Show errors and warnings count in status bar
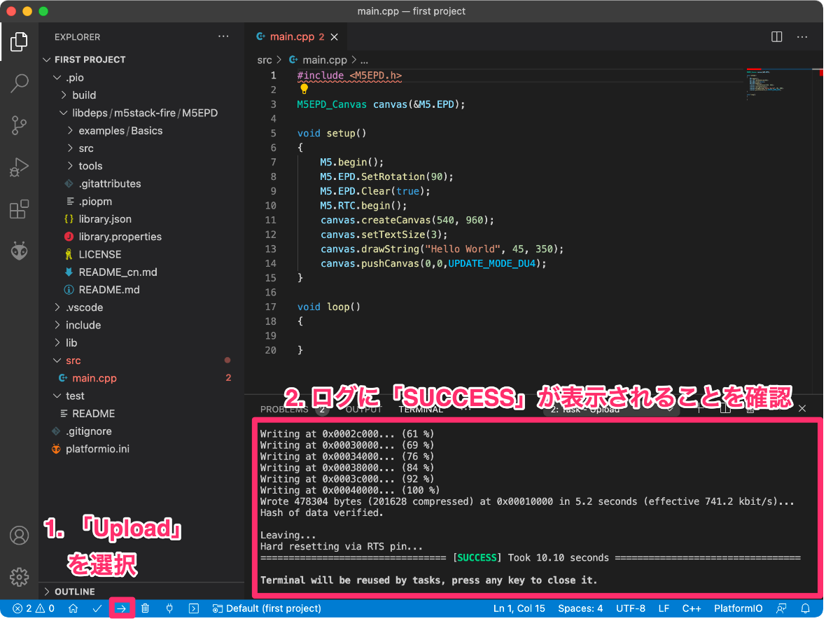840x635 pixels. coord(34,608)
